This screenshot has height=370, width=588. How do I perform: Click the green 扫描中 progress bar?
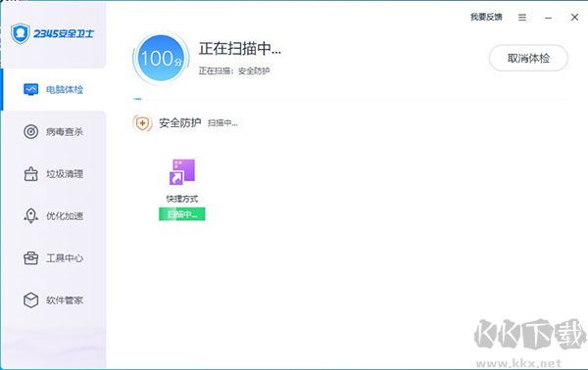[x=182, y=214]
